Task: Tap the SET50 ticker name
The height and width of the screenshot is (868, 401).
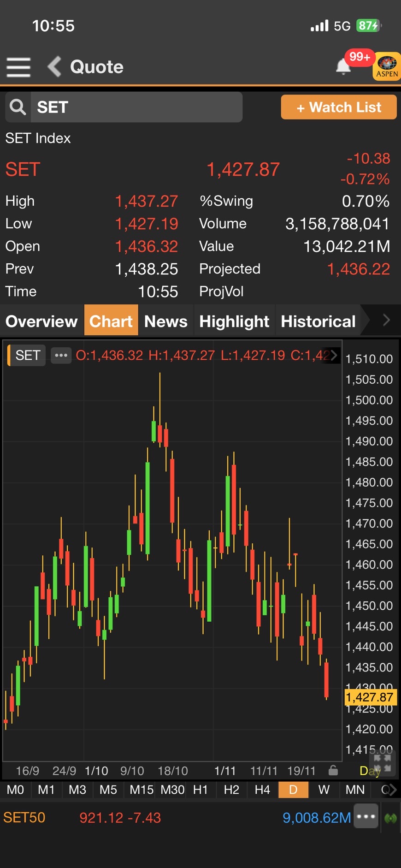Action: 24,817
